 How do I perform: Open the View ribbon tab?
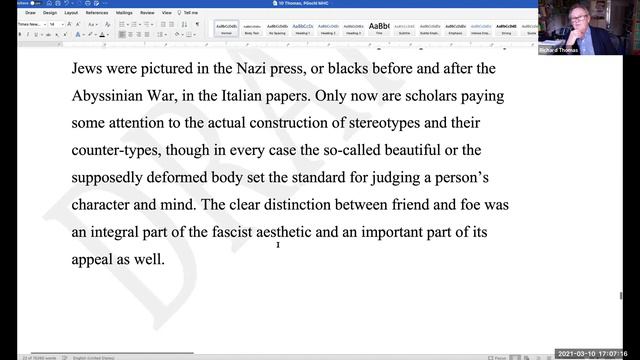tap(167, 13)
